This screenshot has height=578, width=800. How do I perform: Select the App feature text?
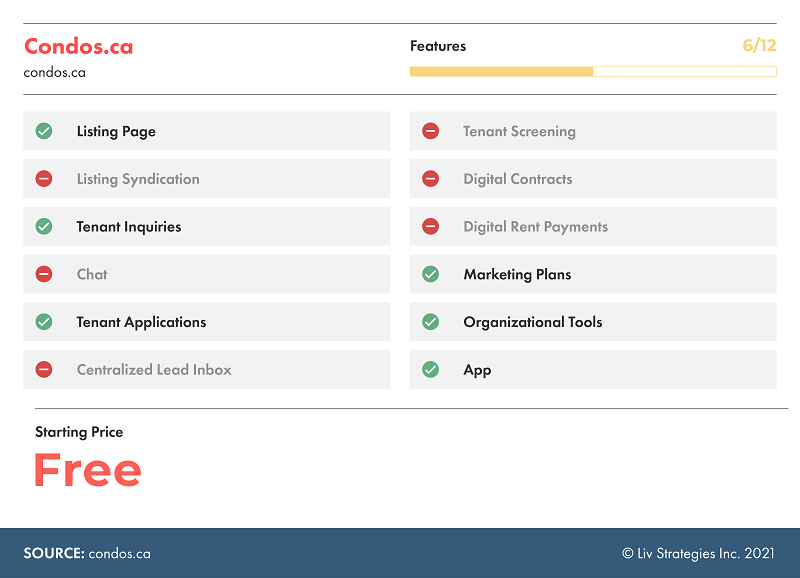tap(478, 370)
